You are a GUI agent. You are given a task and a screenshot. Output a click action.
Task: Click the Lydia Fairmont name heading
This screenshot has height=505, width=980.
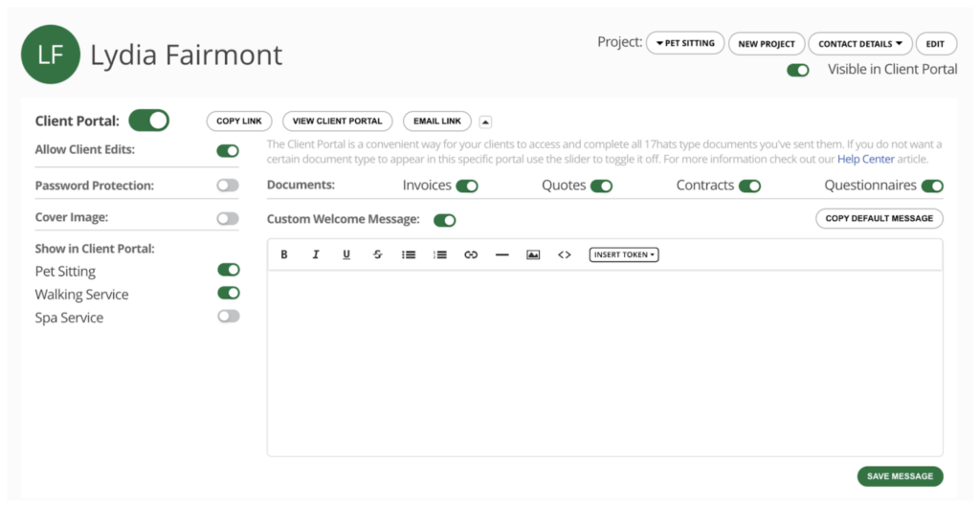(x=187, y=55)
